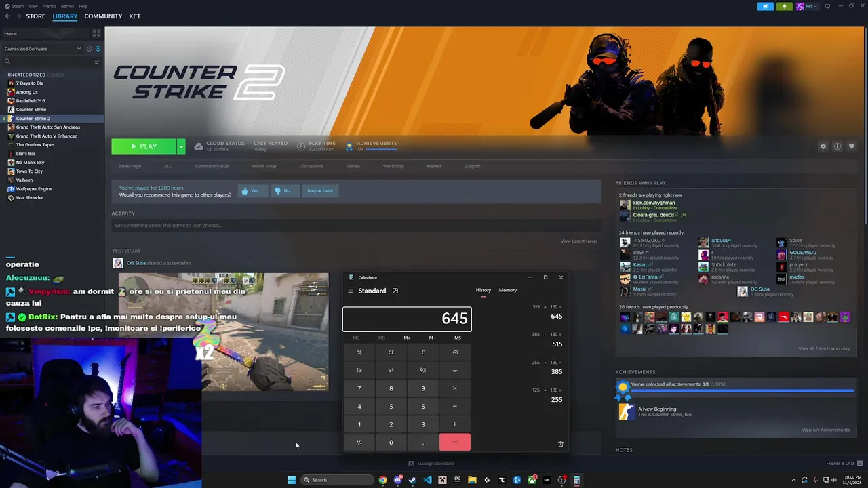Select the 385 + 130 = 515 history entry
This screenshot has width=868, height=488.
(547, 339)
